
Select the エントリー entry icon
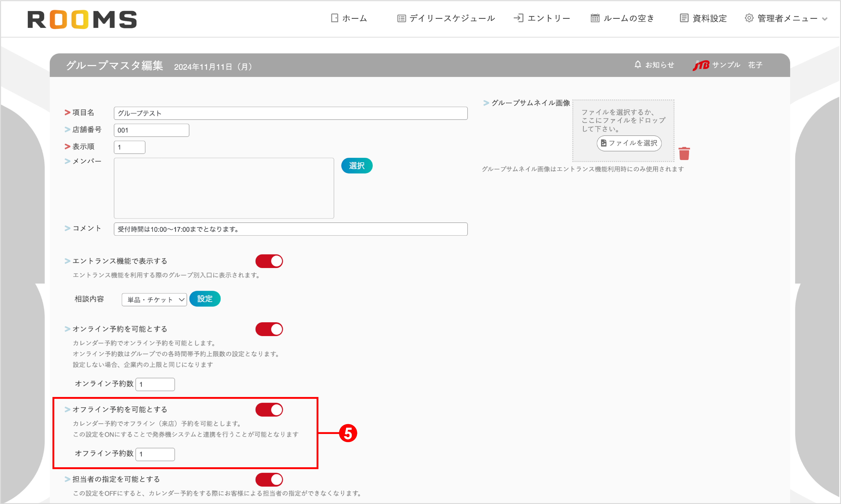[518, 18]
